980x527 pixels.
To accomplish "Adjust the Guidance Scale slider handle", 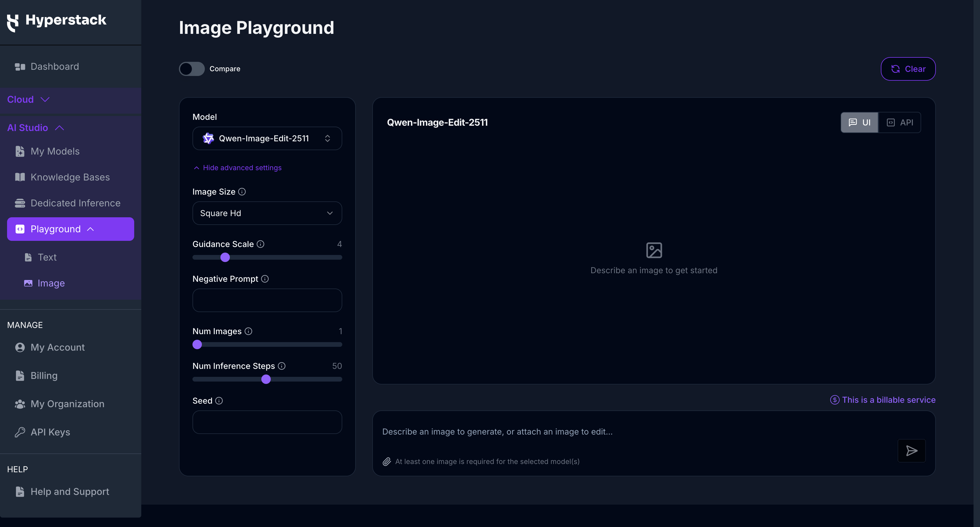I will click(225, 258).
